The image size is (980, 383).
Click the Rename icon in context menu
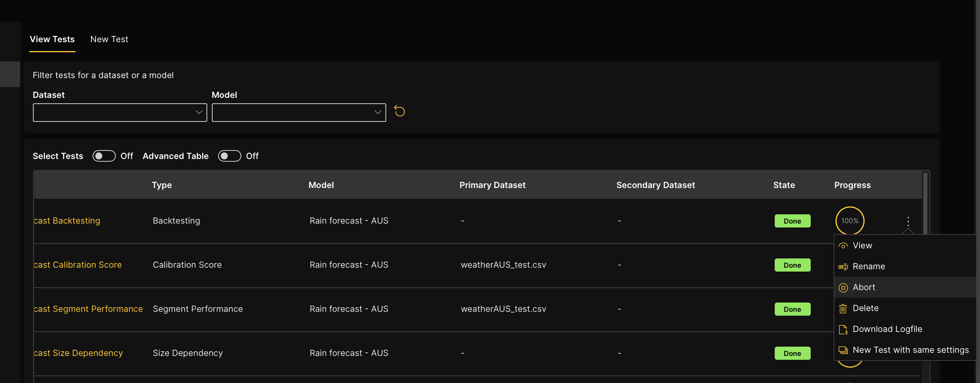tap(843, 267)
